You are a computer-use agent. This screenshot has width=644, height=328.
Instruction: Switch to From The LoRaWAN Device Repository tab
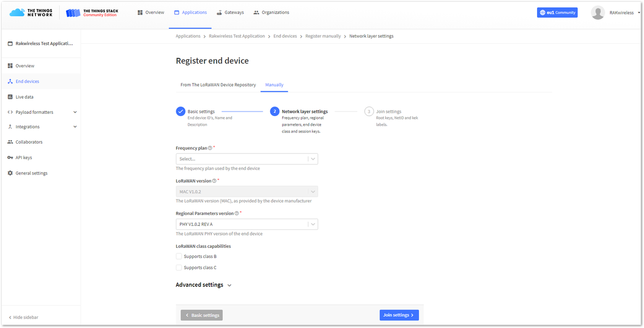(x=218, y=85)
